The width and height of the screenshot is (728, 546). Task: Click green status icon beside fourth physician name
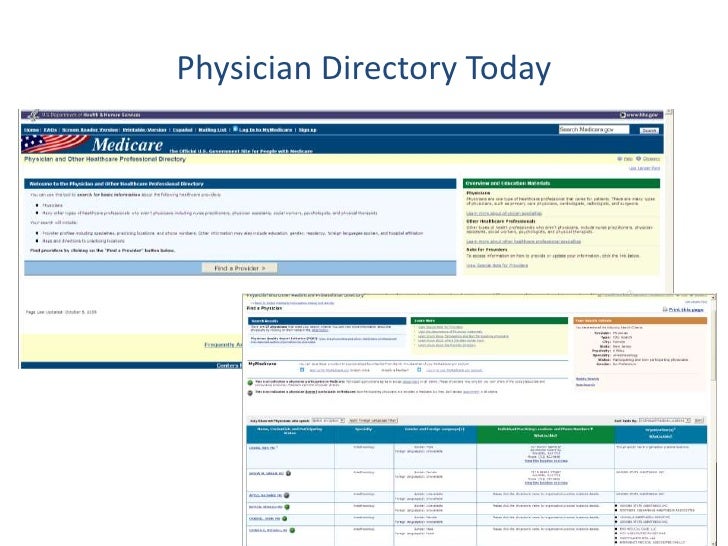pyautogui.click(x=287, y=507)
